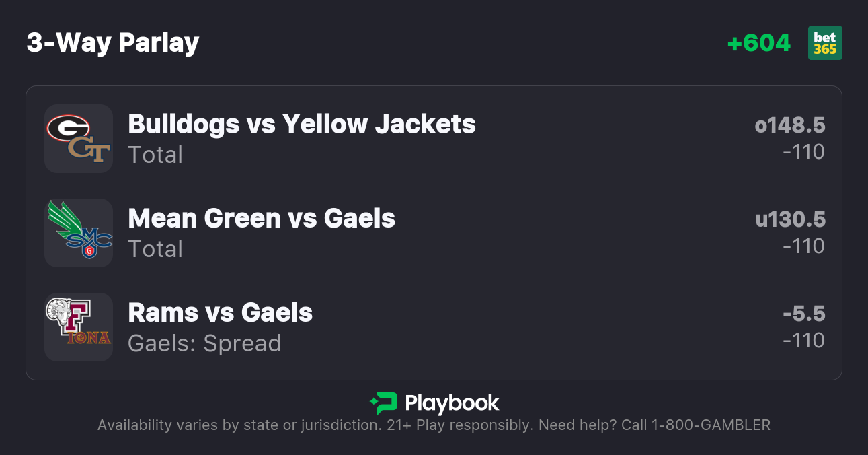Select the o148.5 over total line
868x455 pixels.
[x=789, y=125]
